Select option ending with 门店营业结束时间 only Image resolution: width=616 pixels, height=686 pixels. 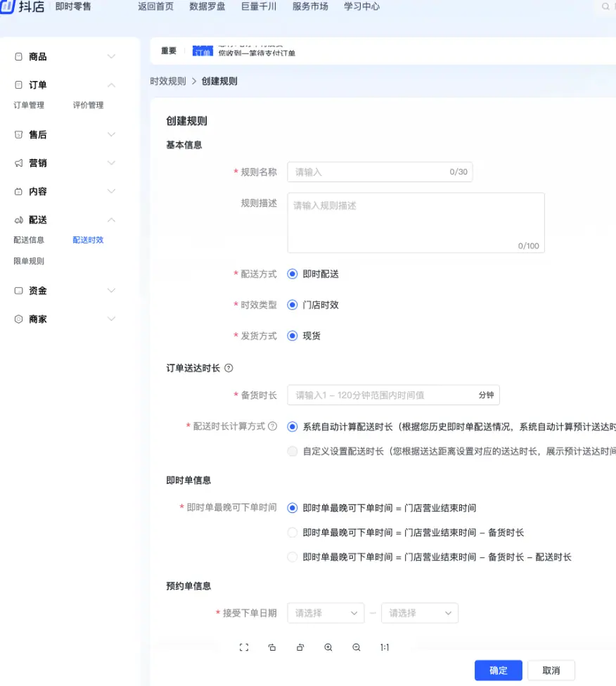tap(293, 508)
